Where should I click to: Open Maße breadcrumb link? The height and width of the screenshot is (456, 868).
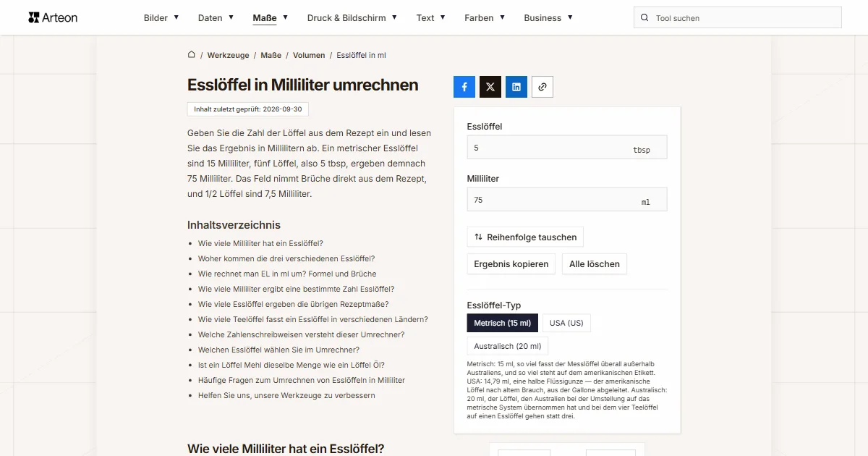coord(271,55)
